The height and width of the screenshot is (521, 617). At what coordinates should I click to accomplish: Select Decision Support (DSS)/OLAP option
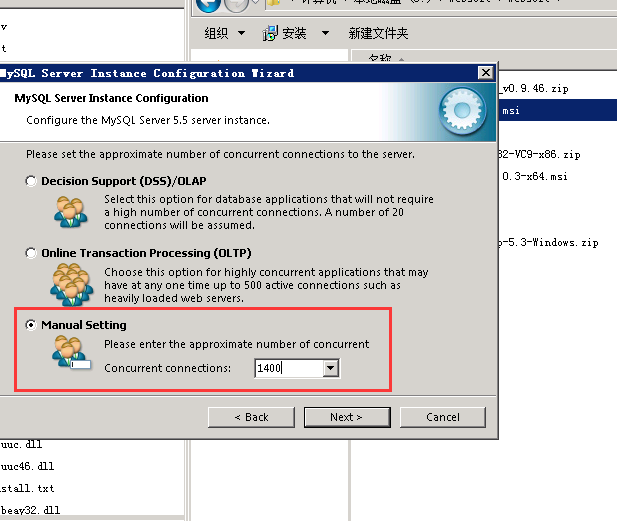tap(32, 182)
